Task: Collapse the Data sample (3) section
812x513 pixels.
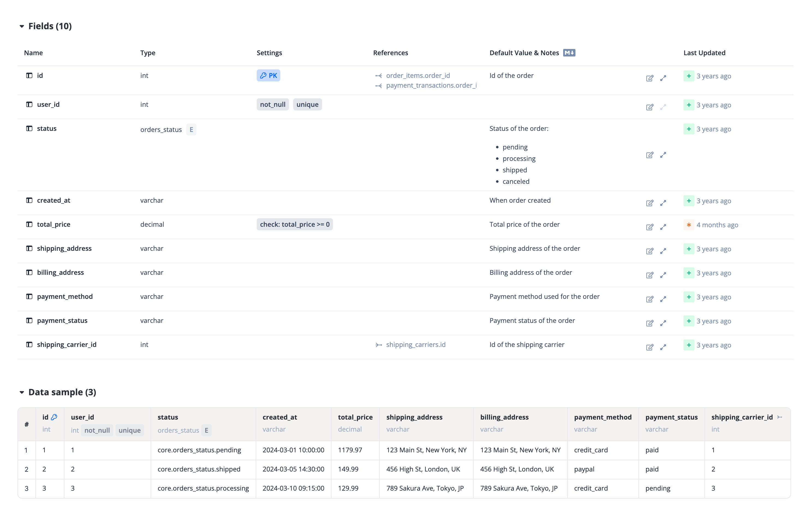Action: click(22, 392)
